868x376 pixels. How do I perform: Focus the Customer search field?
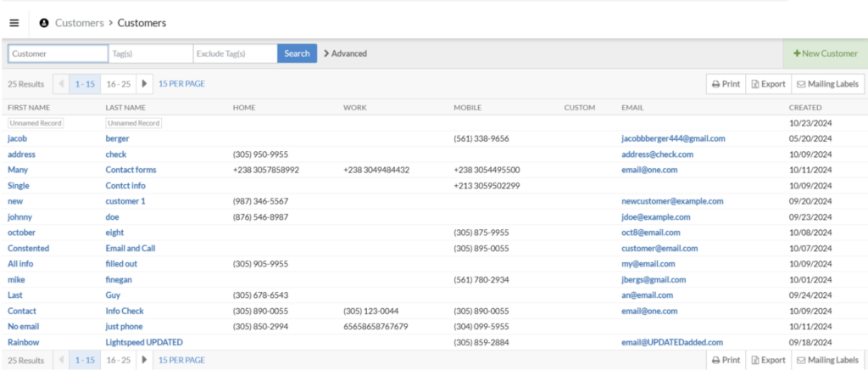tap(58, 53)
